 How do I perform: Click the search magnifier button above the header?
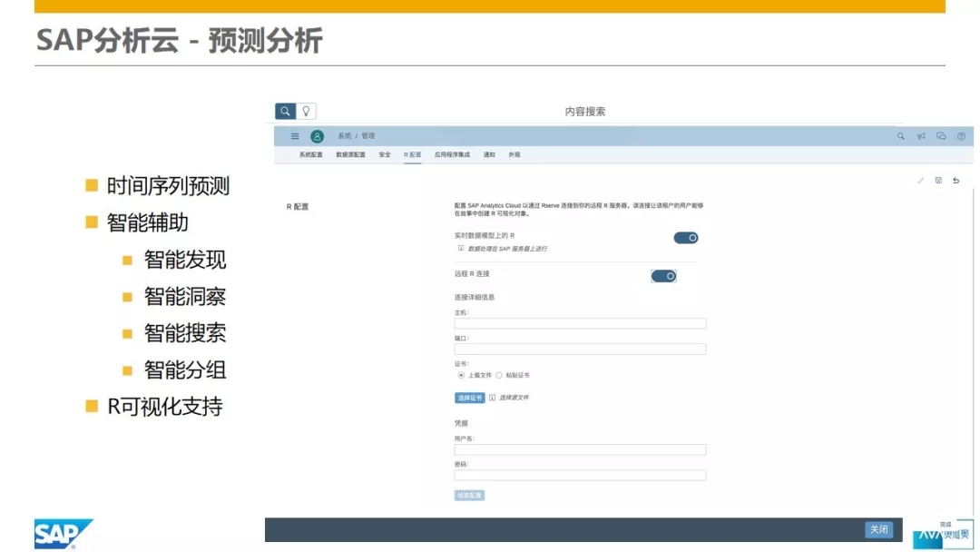pos(285,112)
